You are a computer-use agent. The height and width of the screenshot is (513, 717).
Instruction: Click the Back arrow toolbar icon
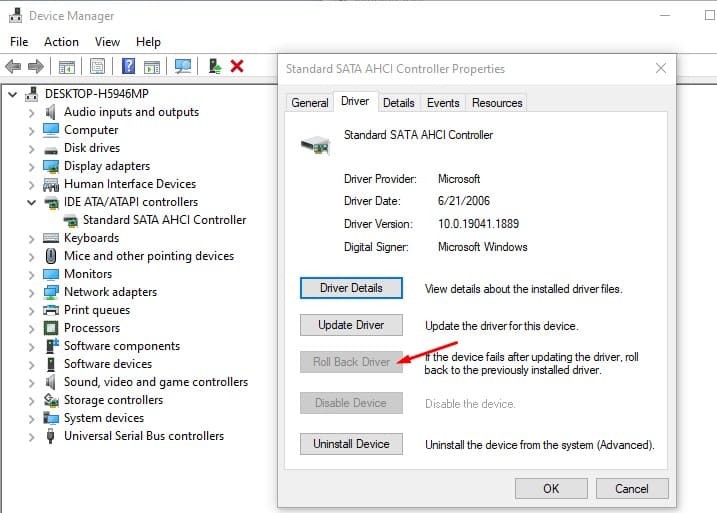pyautogui.click(x=13, y=67)
